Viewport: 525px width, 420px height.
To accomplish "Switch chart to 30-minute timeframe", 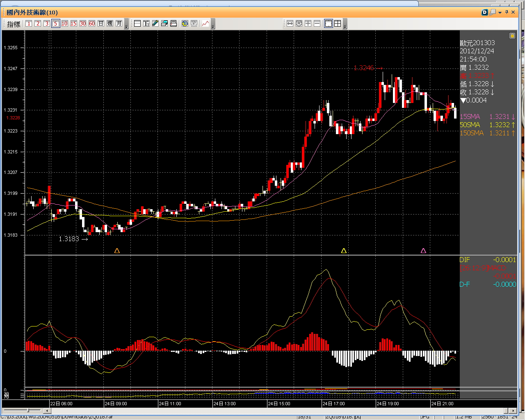I will pos(83,24).
